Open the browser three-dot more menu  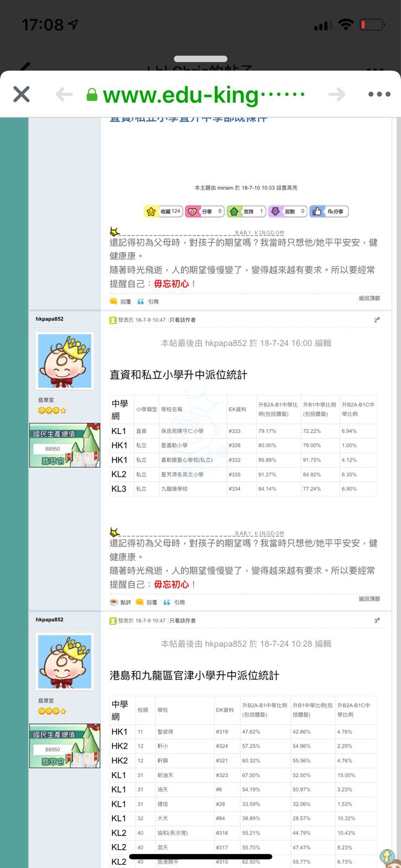[x=379, y=94]
